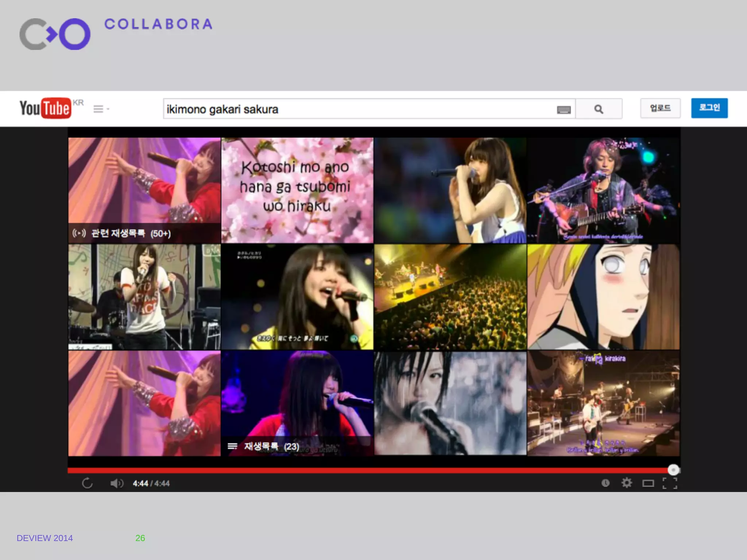Select the anime character video thumbnail

(603, 297)
